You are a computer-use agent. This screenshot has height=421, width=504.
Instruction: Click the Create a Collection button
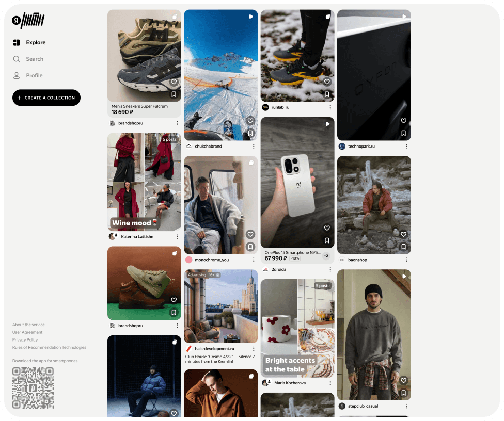[46, 98]
